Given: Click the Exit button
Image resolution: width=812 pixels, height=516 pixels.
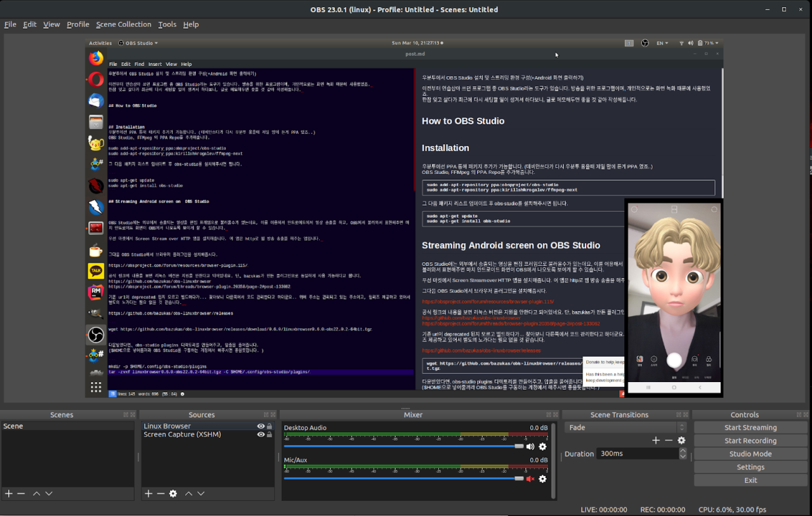Looking at the screenshot, I should [750, 480].
